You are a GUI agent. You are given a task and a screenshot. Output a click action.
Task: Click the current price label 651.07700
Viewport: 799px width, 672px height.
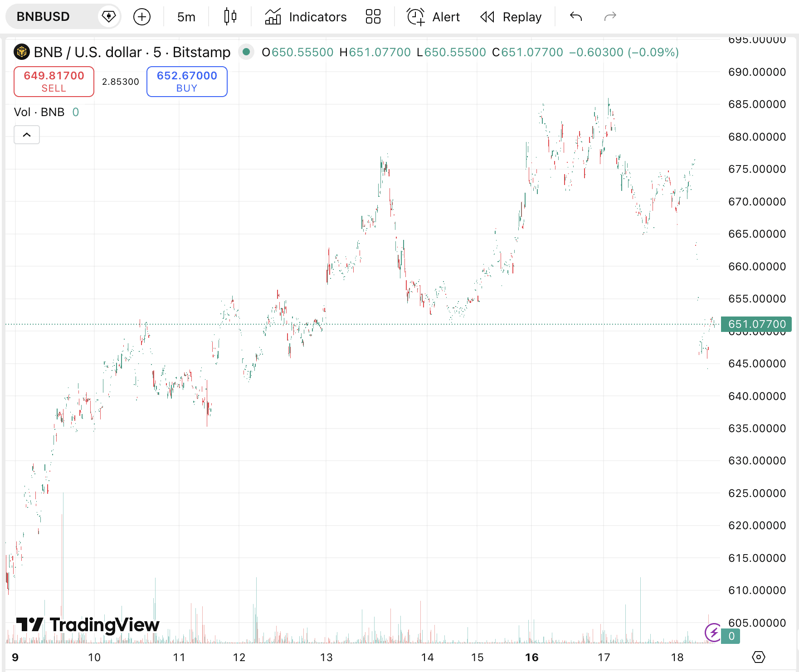point(756,324)
